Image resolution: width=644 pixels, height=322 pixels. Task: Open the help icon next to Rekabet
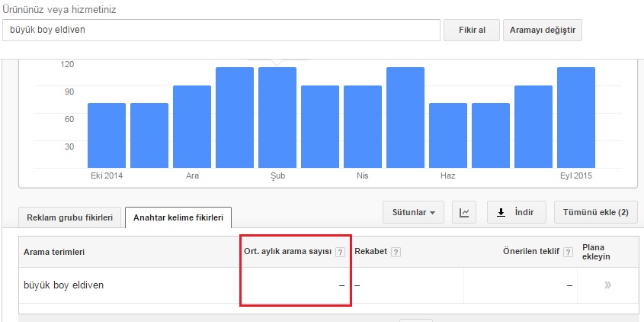(x=396, y=253)
